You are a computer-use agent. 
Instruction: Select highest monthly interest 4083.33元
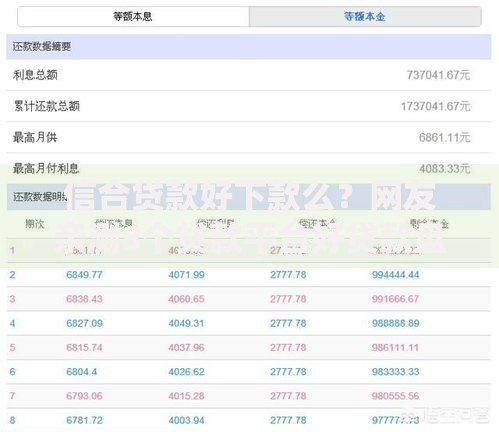click(x=445, y=169)
